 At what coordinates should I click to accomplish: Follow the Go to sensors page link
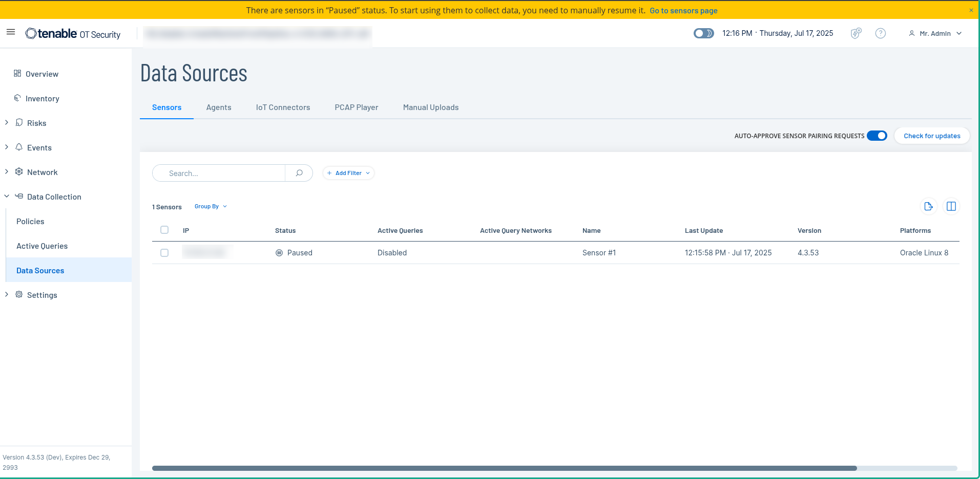[683, 11]
